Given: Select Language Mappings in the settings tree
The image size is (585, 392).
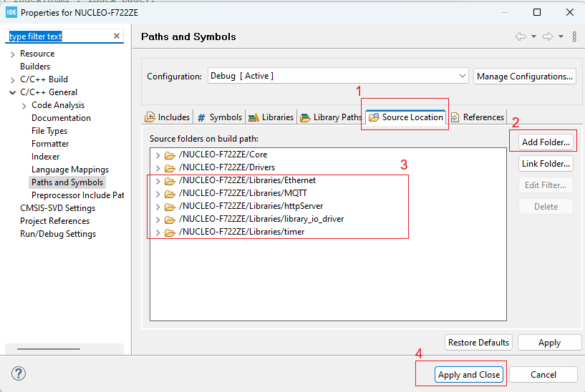Looking at the screenshot, I should (x=70, y=170).
